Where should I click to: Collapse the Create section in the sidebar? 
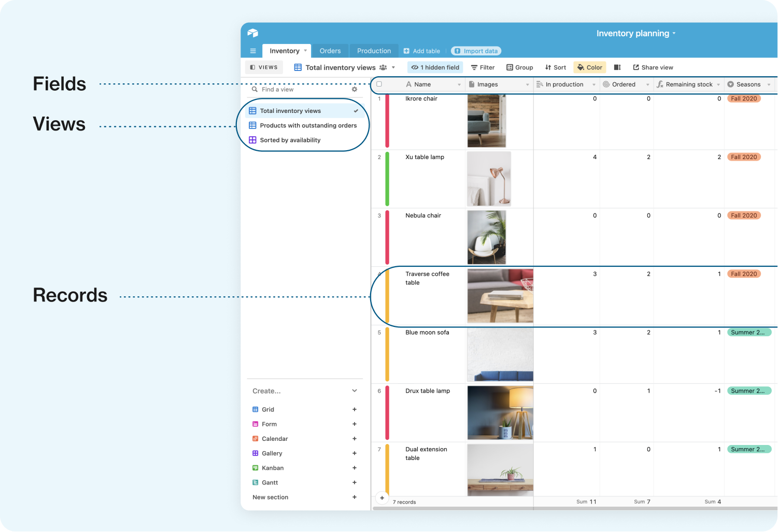[x=355, y=391]
